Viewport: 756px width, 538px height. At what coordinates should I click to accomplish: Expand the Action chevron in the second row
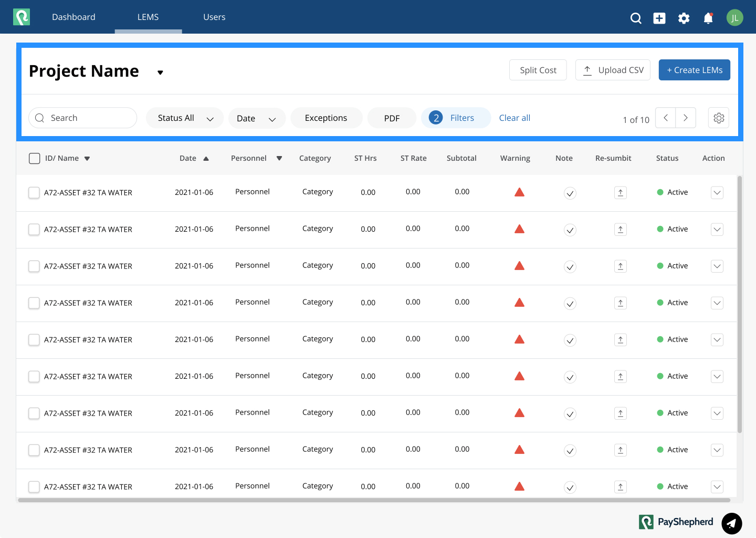click(x=717, y=230)
